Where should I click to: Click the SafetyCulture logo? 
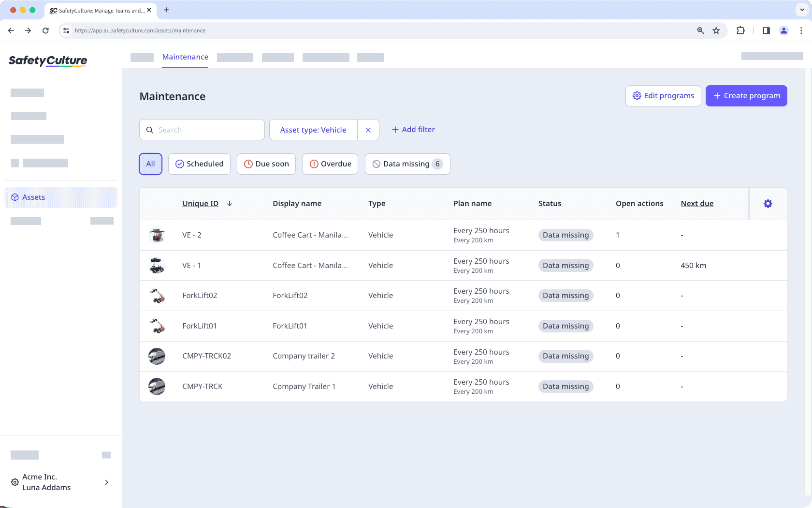coord(47,61)
